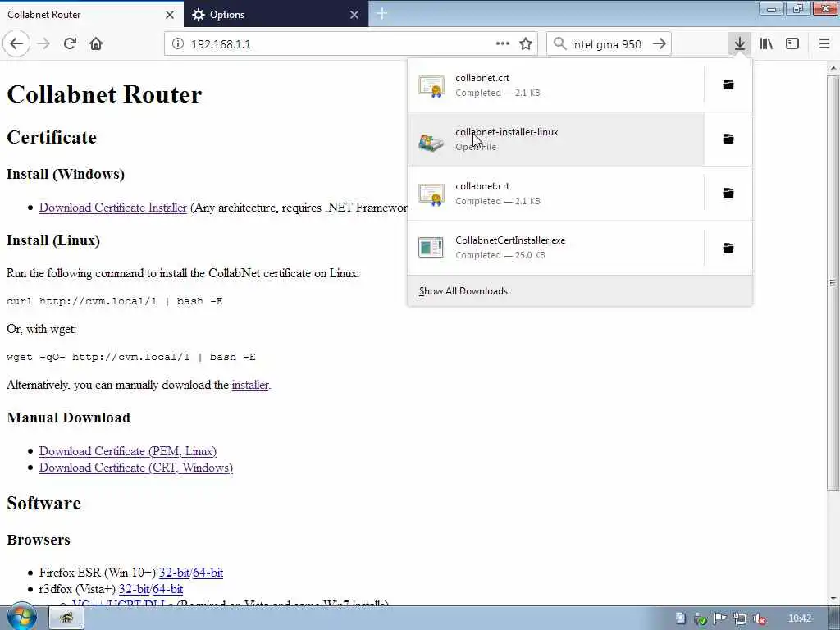Download r3dfox 64-bit link
The width and height of the screenshot is (840, 630).
[167, 589]
